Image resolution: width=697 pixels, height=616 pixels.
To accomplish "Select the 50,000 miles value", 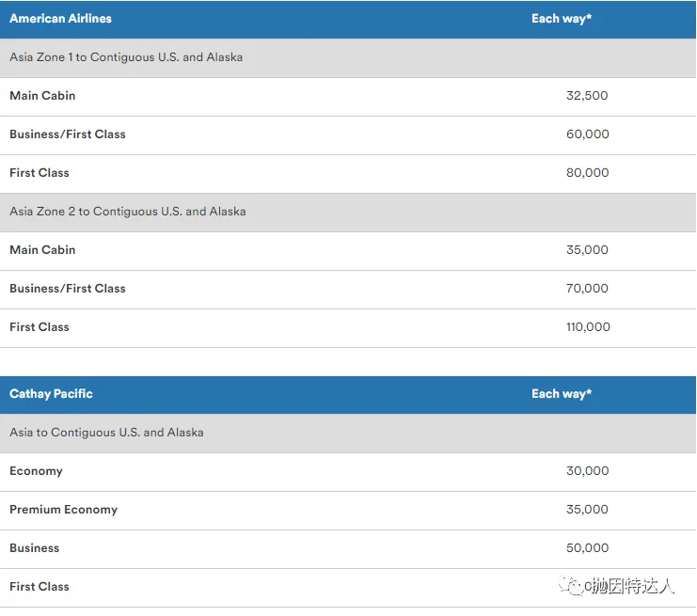I will [587, 548].
